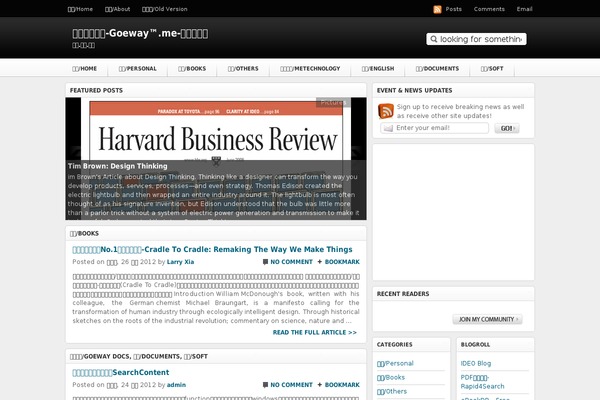Click comment bubble icon for Cradle To Cradle post
The height and width of the screenshot is (400, 600).
[x=265, y=262]
